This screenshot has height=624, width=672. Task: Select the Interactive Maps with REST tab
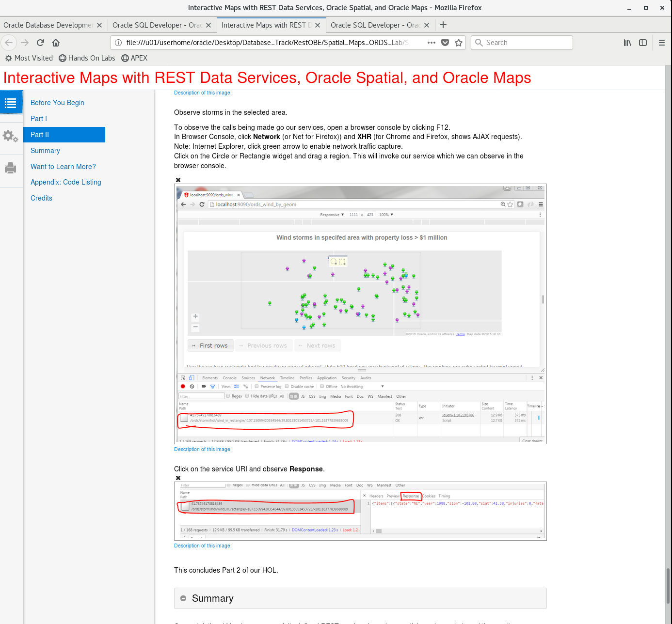pos(266,25)
